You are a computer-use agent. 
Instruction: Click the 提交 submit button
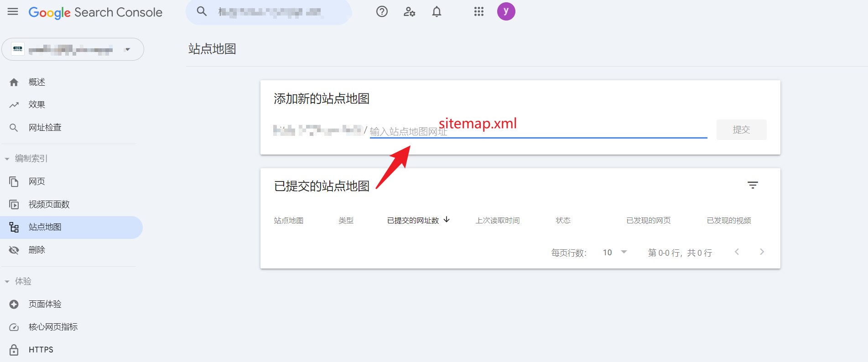pyautogui.click(x=741, y=130)
